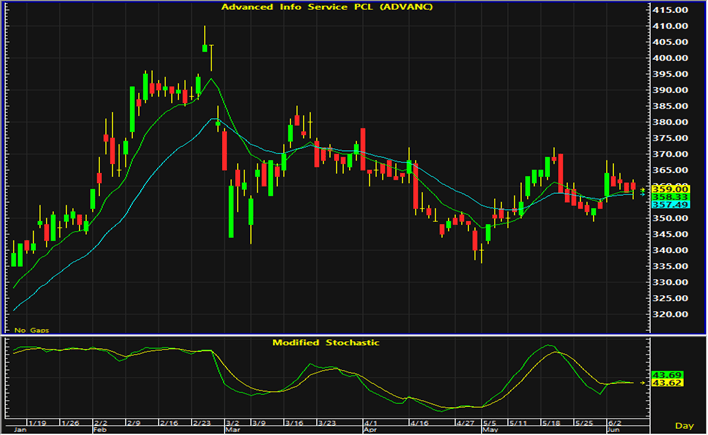Click the 370.00 price axis label
708x435 pixels.
670,154
